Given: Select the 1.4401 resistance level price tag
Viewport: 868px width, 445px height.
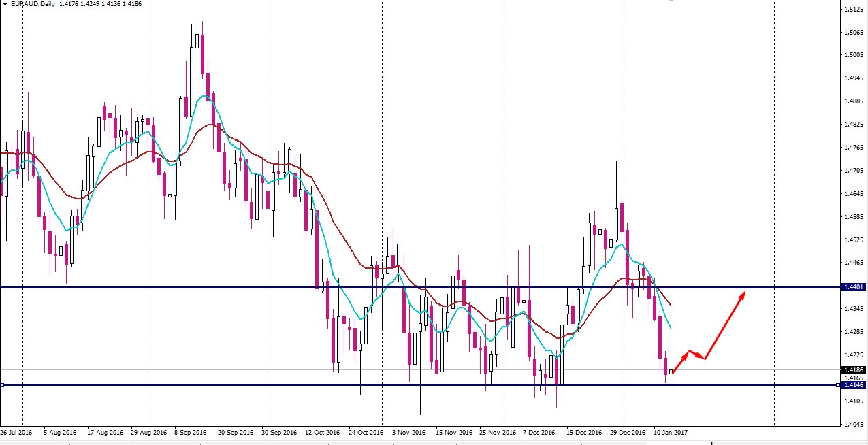Looking at the screenshot, I should (x=853, y=287).
